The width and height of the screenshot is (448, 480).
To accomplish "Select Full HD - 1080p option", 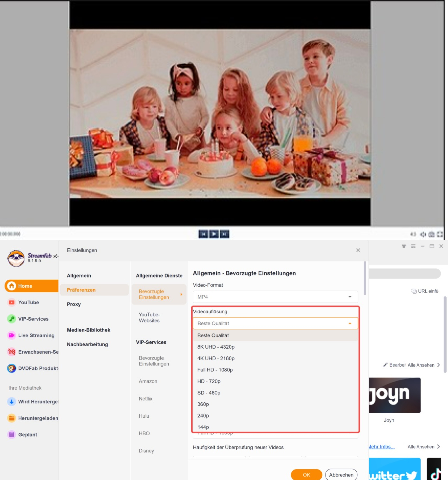I will (x=275, y=370).
